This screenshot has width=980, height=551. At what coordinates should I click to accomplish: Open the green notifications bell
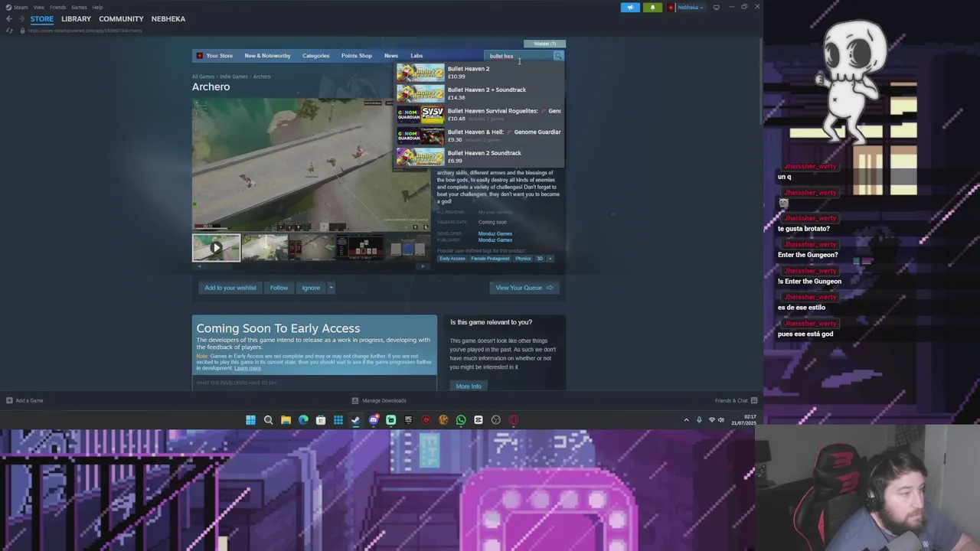(x=652, y=8)
